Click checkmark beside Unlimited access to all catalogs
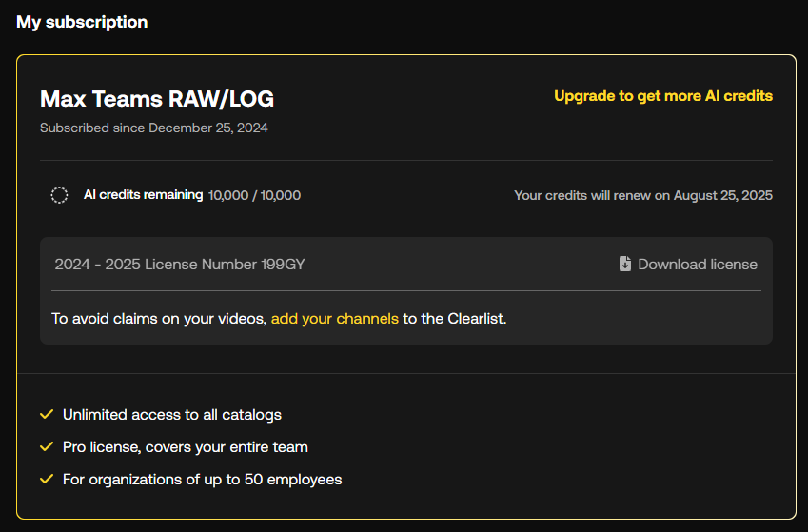This screenshot has height=532, width=808. click(x=46, y=415)
